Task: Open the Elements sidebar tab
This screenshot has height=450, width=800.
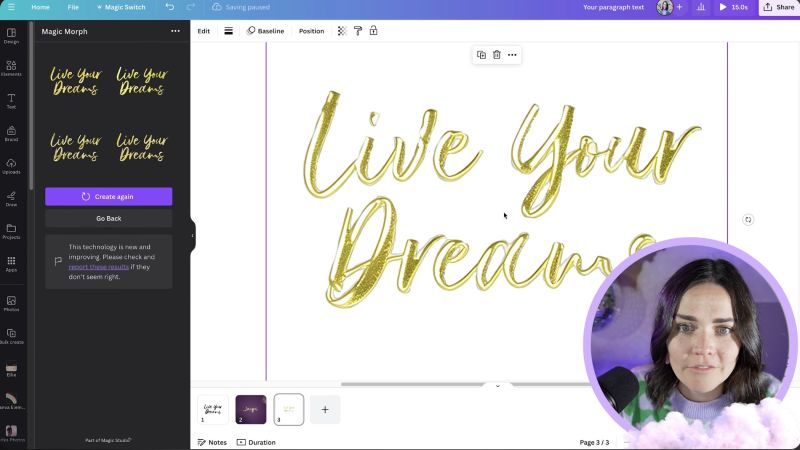Action: (11, 68)
